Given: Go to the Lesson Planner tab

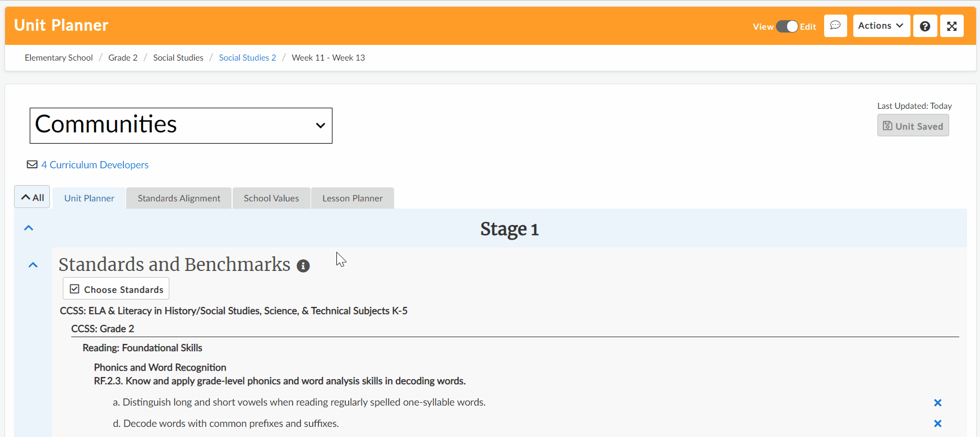Looking at the screenshot, I should tap(353, 198).
